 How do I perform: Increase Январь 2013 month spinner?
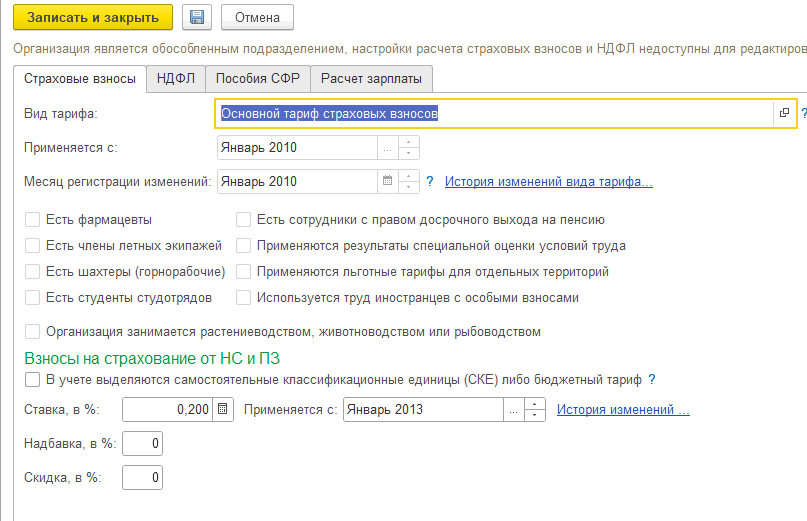click(x=535, y=404)
